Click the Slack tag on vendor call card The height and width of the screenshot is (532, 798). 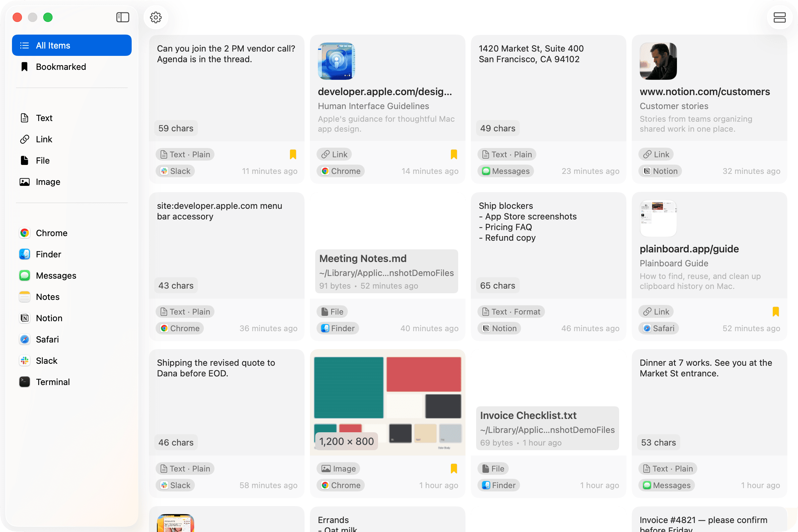176,171
